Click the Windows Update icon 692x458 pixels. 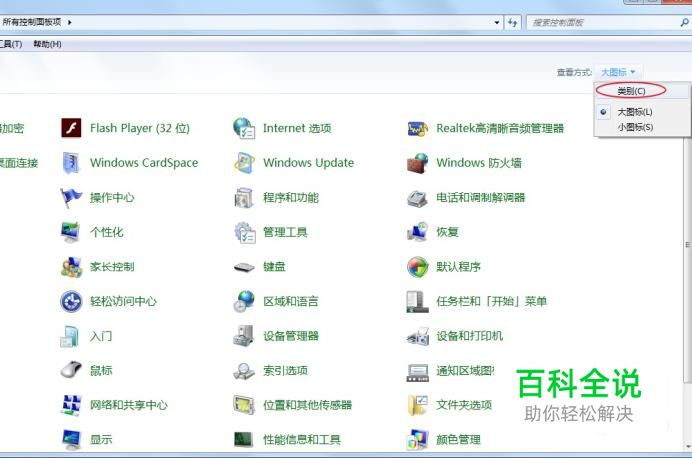click(244, 163)
